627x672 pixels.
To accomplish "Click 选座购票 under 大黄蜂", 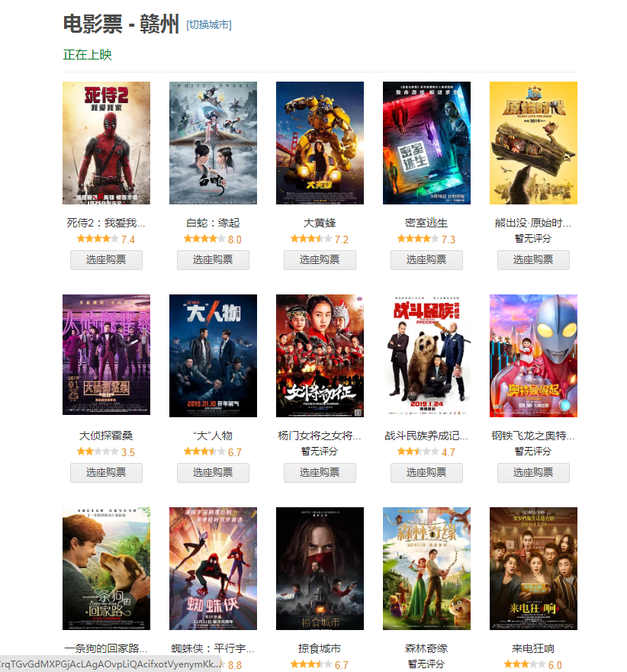I will click(320, 260).
